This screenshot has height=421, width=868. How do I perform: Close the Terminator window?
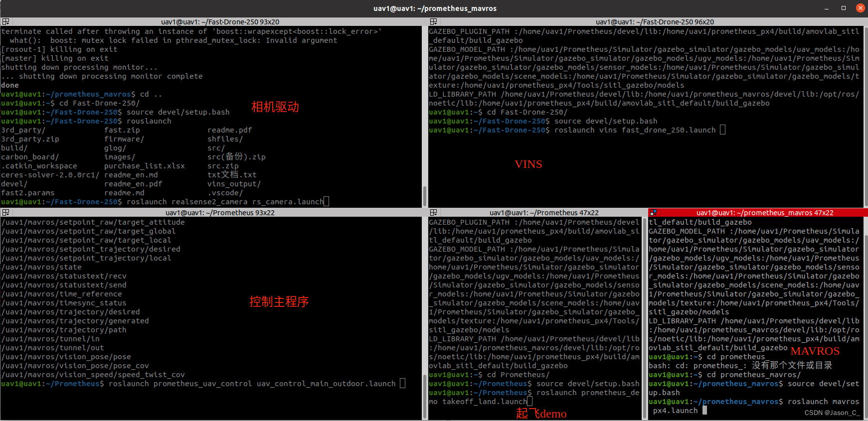click(861, 8)
